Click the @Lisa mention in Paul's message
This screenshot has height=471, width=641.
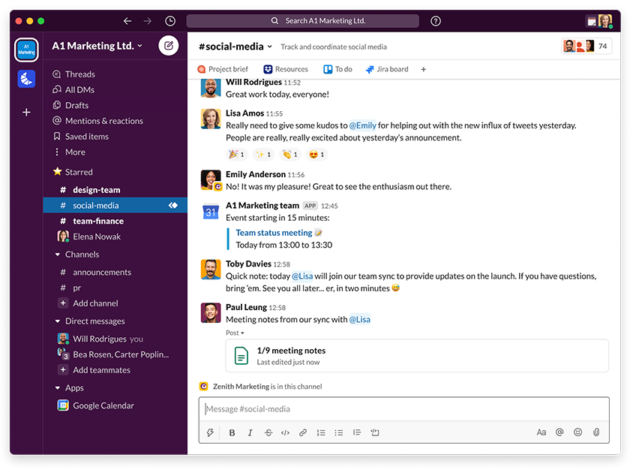[x=360, y=319]
